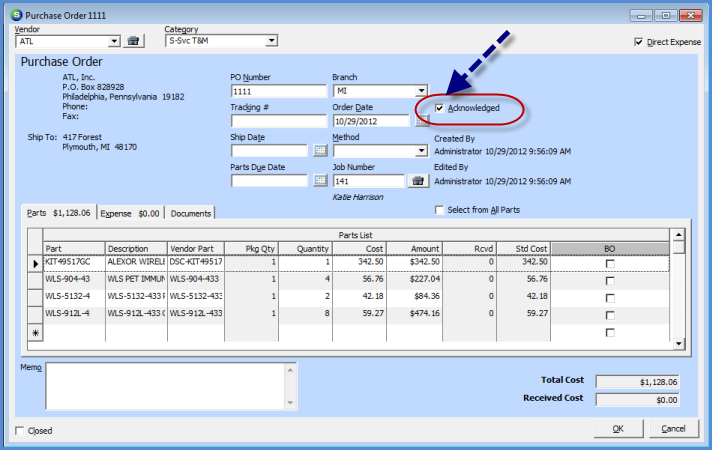This screenshot has height=450, width=712.
Task: Click the Order Date field
Action: [x=371, y=121]
